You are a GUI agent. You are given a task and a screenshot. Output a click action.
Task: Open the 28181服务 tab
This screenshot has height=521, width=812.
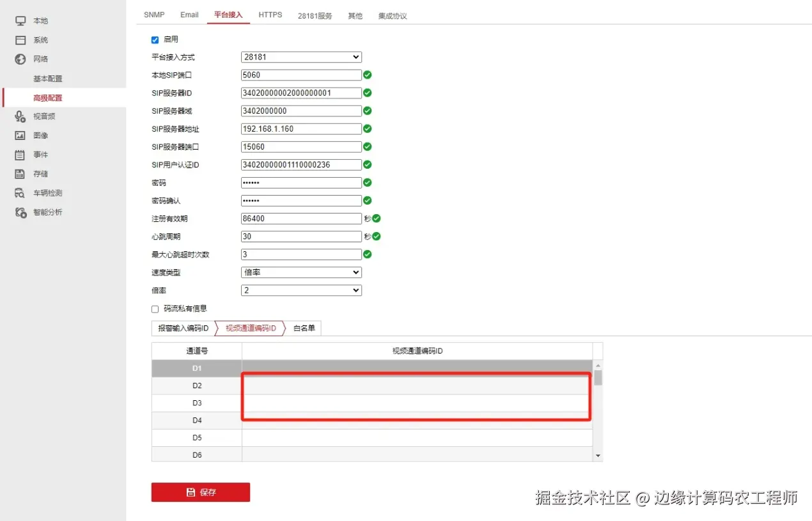tap(315, 15)
